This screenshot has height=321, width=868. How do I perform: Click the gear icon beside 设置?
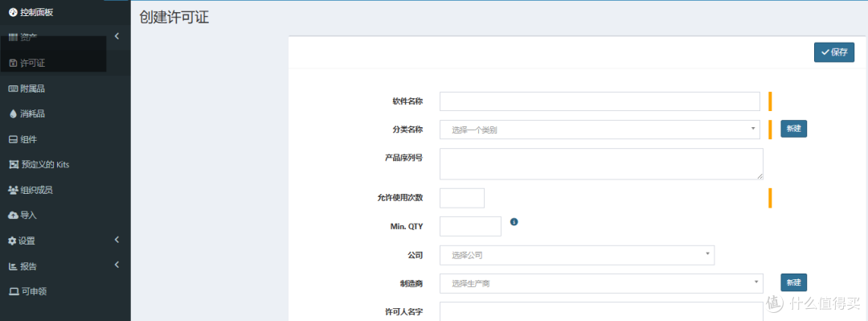coord(12,241)
